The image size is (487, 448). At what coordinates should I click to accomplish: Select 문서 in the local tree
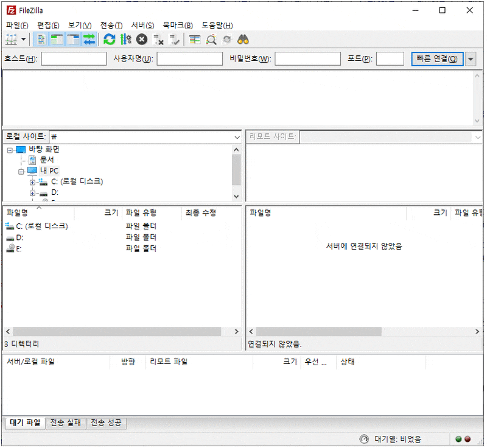pyautogui.click(x=47, y=160)
